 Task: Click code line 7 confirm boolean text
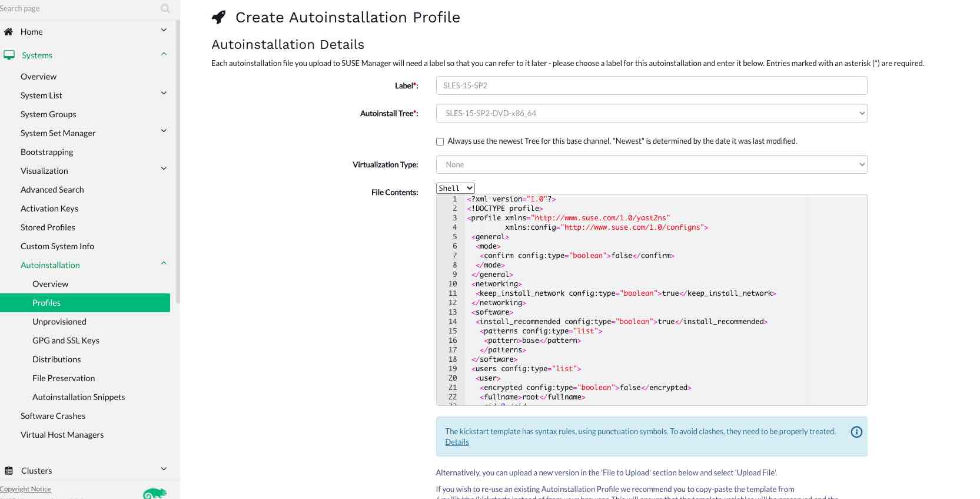(x=577, y=256)
